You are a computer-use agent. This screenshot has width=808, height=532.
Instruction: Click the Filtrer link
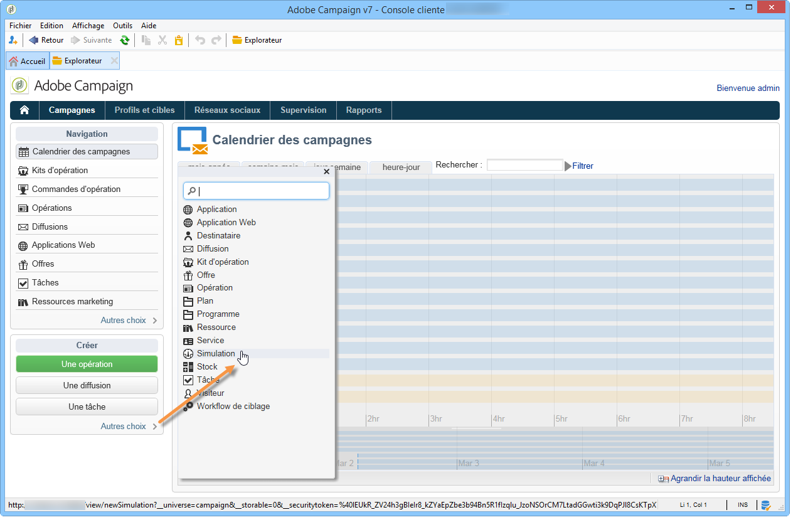click(582, 166)
